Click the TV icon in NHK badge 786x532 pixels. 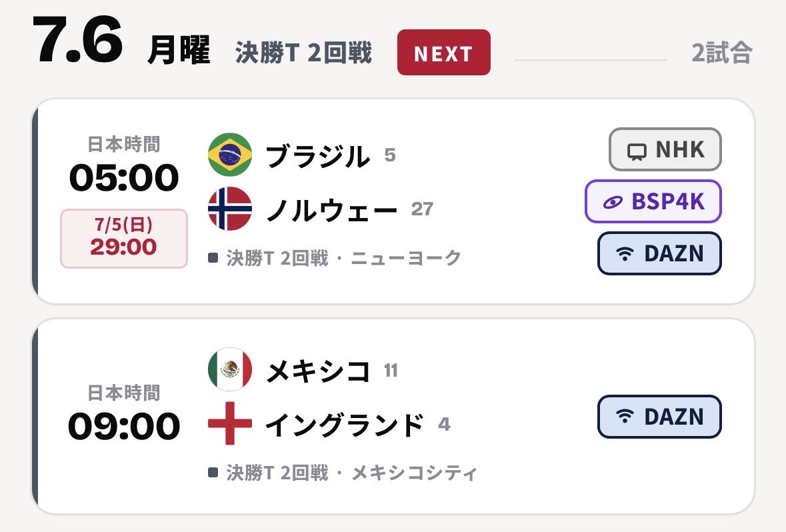pos(637,151)
